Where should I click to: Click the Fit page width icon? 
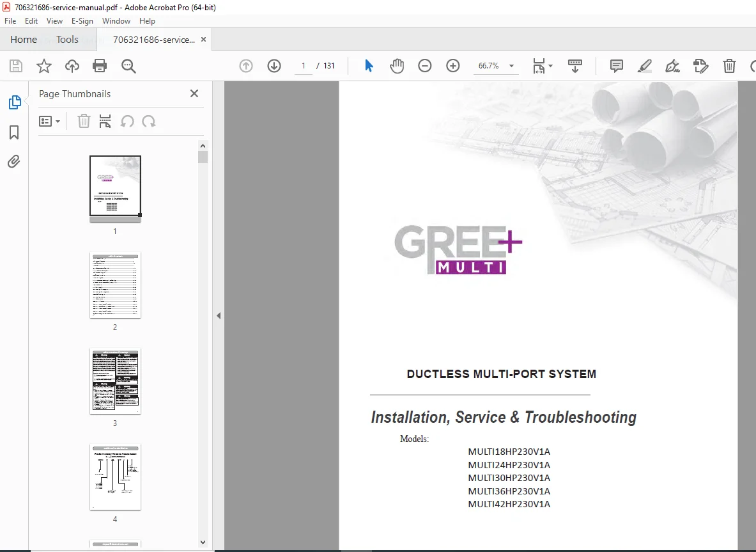pyautogui.click(x=539, y=66)
